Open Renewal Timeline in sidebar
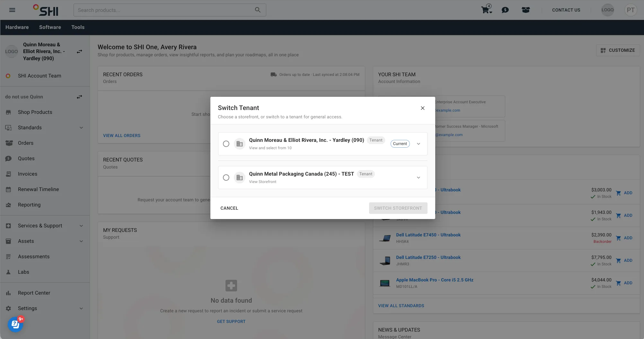644x339 pixels. tap(45, 189)
